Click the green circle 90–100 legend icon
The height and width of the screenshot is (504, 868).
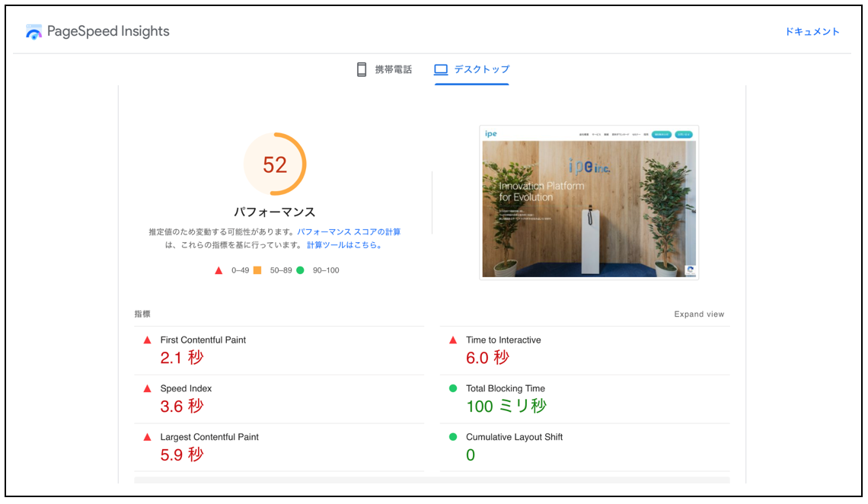tap(300, 270)
